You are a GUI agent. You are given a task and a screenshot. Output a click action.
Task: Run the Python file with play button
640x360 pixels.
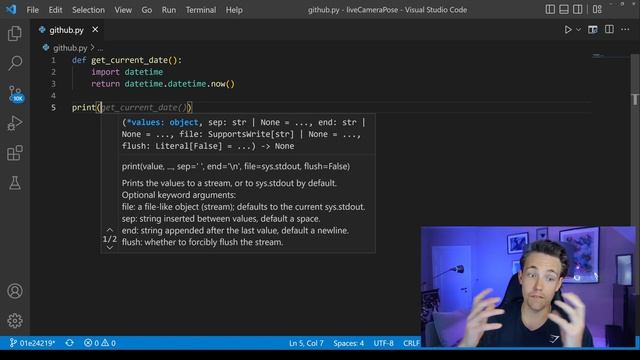point(568,29)
